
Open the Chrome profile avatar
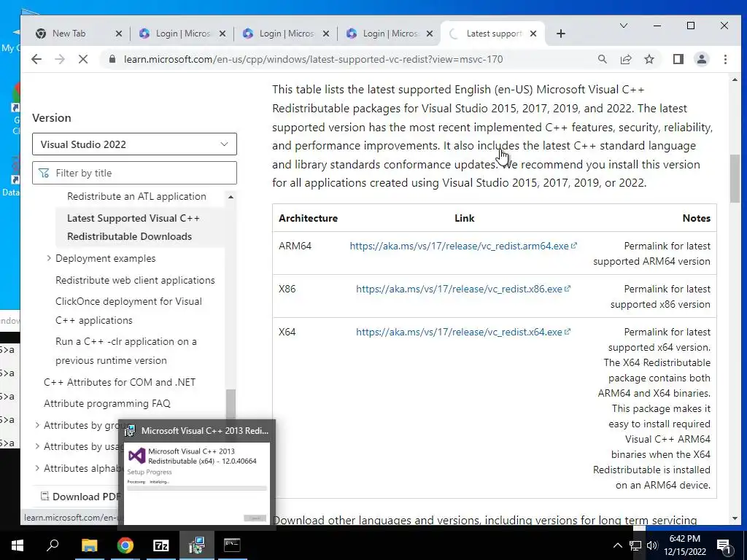pyautogui.click(x=701, y=59)
